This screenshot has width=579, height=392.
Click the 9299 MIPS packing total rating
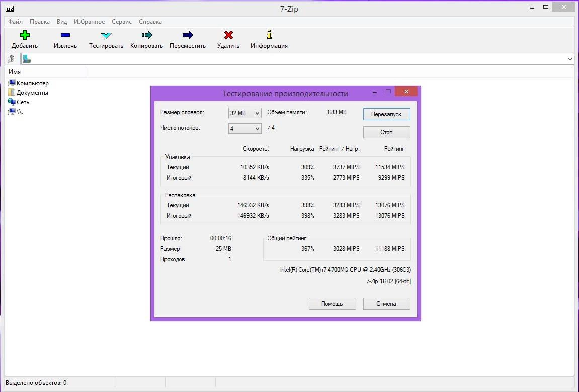pos(391,178)
